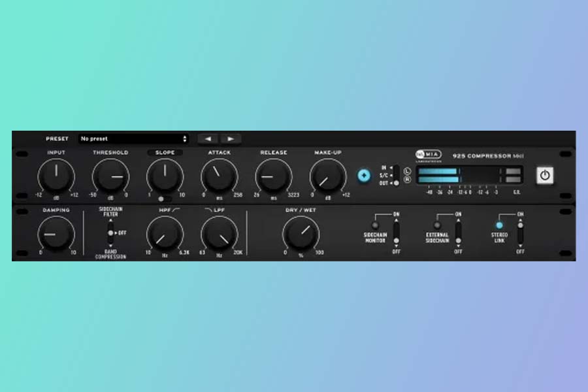Toggle the External Sidechain switch

(x=458, y=233)
